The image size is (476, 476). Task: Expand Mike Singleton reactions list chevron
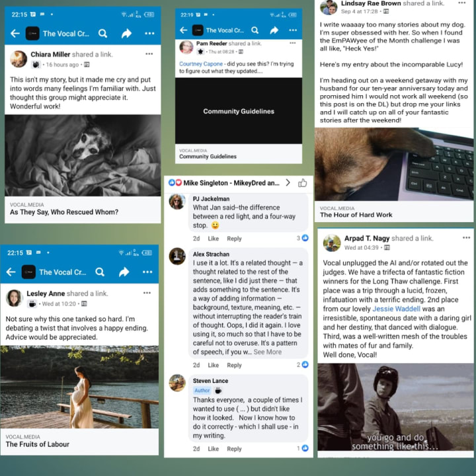coord(288,182)
